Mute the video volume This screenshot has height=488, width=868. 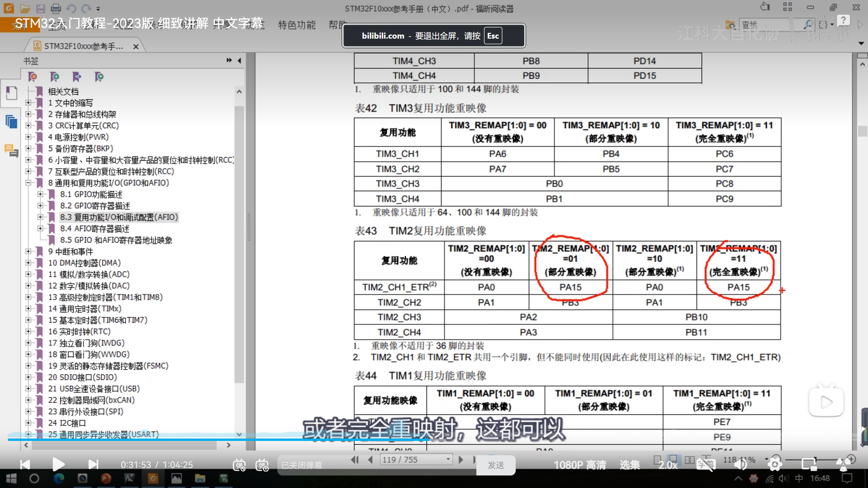[x=740, y=465]
